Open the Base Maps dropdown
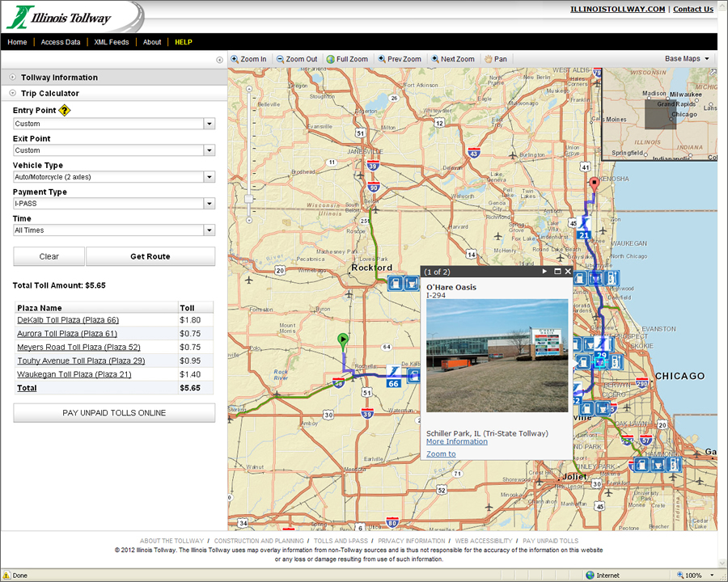The image size is (728, 582). pyautogui.click(x=687, y=58)
